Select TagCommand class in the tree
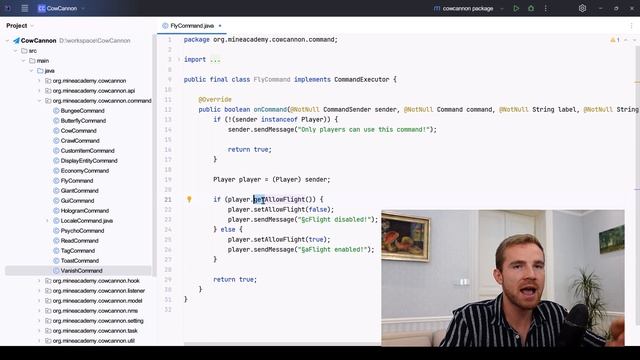This screenshot has height=360, width=640. pos(78,251)
